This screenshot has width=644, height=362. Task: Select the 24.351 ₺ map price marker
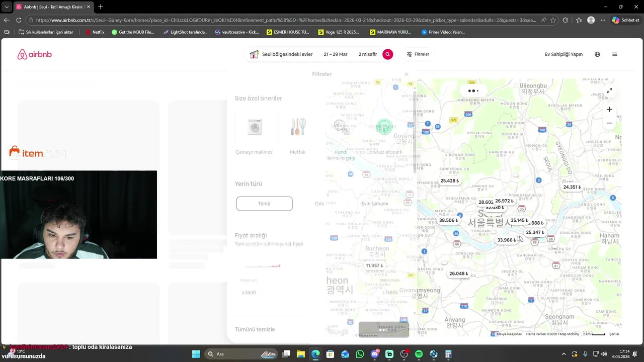pyautogui.click(x=572, y=187)
